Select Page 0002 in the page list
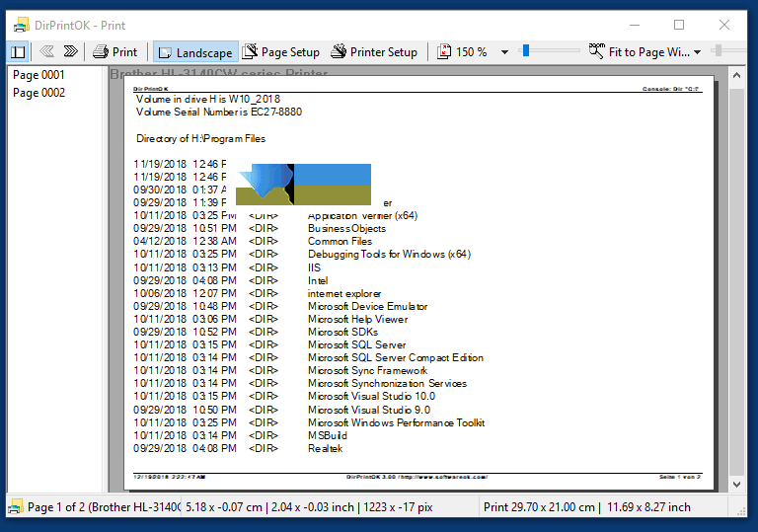Viewport: 758px width, 532px height. pyautogui.click(x=38, y=93)
